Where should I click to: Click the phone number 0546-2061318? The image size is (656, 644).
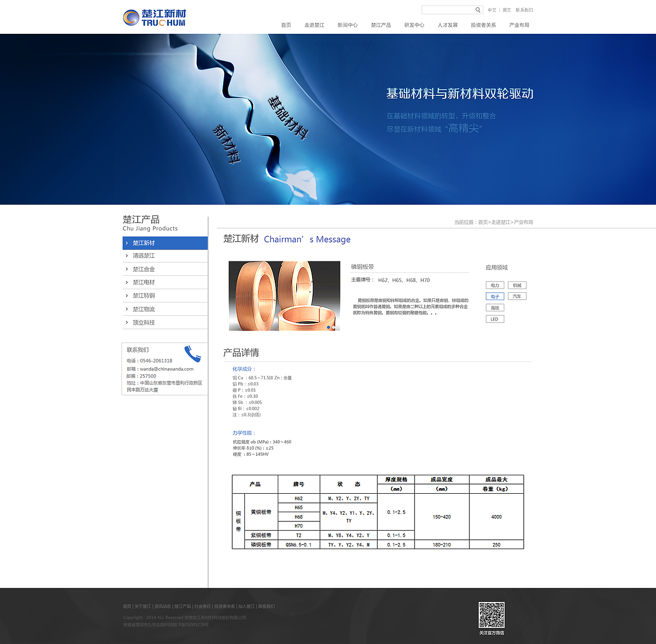[156, 361]
